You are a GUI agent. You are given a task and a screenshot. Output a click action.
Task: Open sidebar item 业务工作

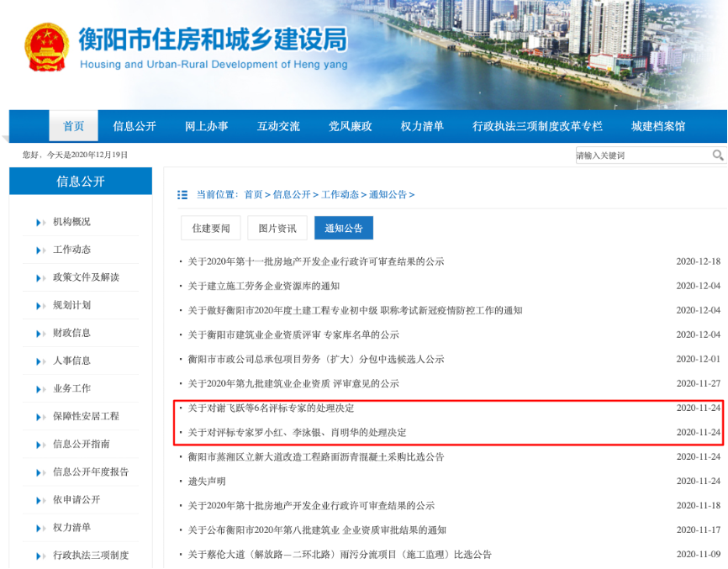71,388
